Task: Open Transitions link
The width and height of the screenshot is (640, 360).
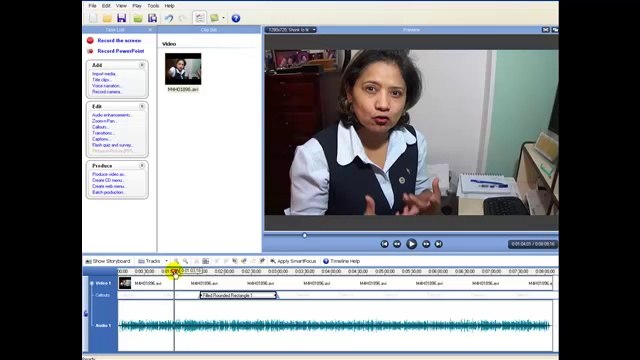Action: coord(103,133)
